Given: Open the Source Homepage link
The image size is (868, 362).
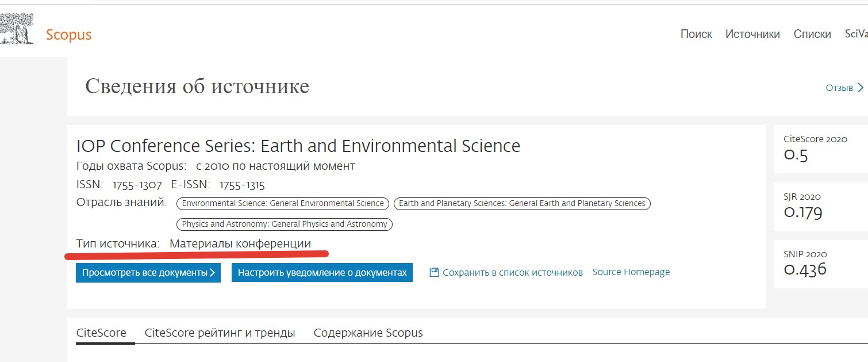Looking at the screenshot, I should [x=631, y=272].
